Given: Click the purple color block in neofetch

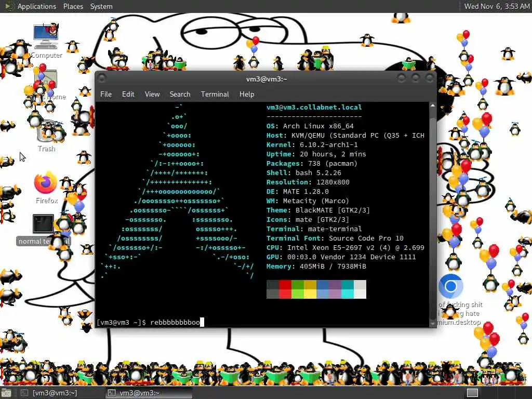Looking at the screenshot, I should (335, 289).
